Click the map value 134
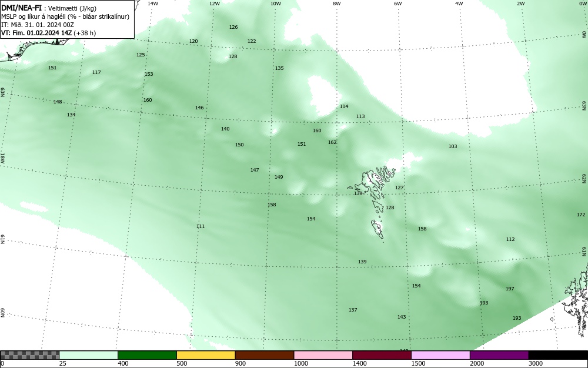This screenshot has height=368, width=588. tap(71, 115)
